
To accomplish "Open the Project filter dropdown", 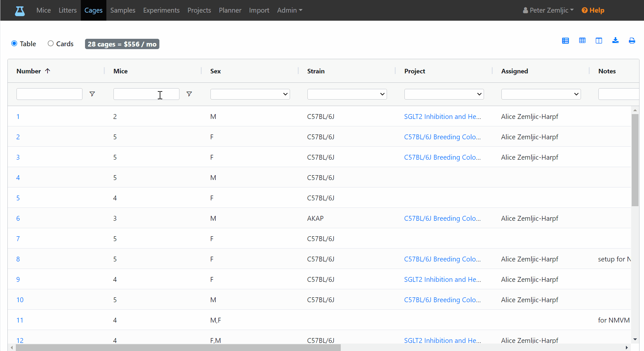I will point(444,94).
